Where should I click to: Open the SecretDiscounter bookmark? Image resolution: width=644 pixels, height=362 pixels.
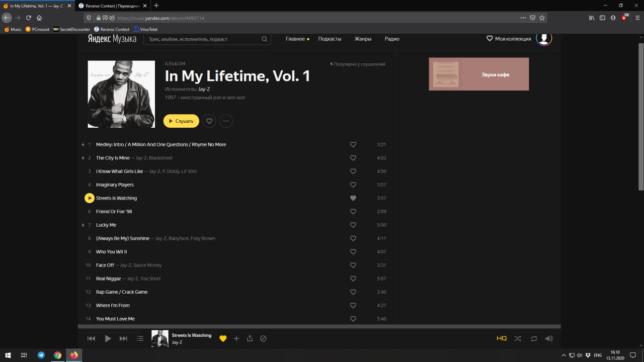click(71, 29)
